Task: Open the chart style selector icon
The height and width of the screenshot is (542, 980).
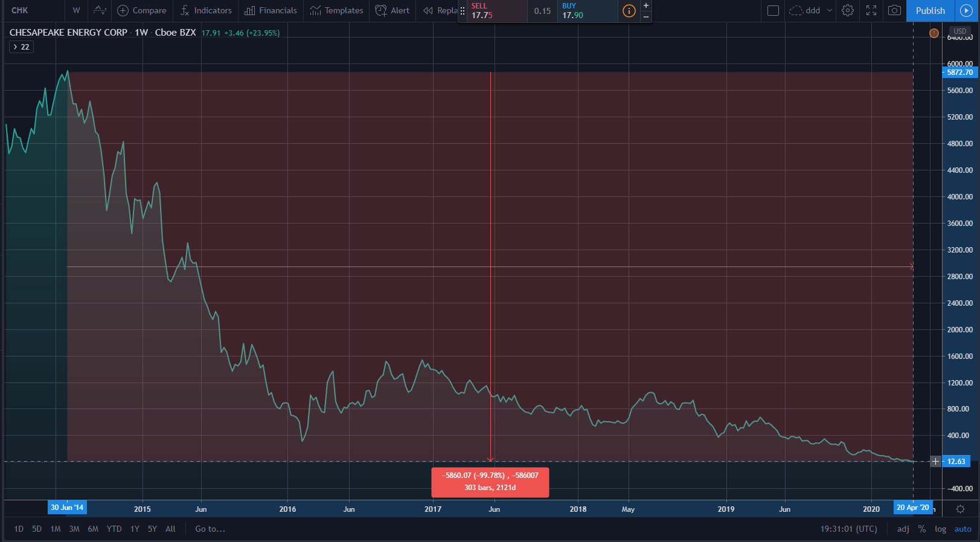Action: point(100,10)
